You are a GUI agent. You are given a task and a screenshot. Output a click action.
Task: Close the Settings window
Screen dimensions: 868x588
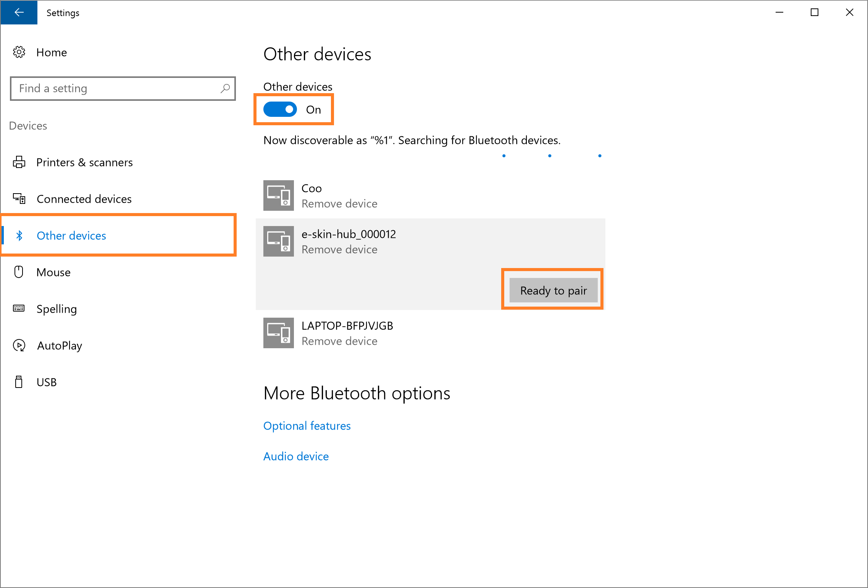(850, 13)
